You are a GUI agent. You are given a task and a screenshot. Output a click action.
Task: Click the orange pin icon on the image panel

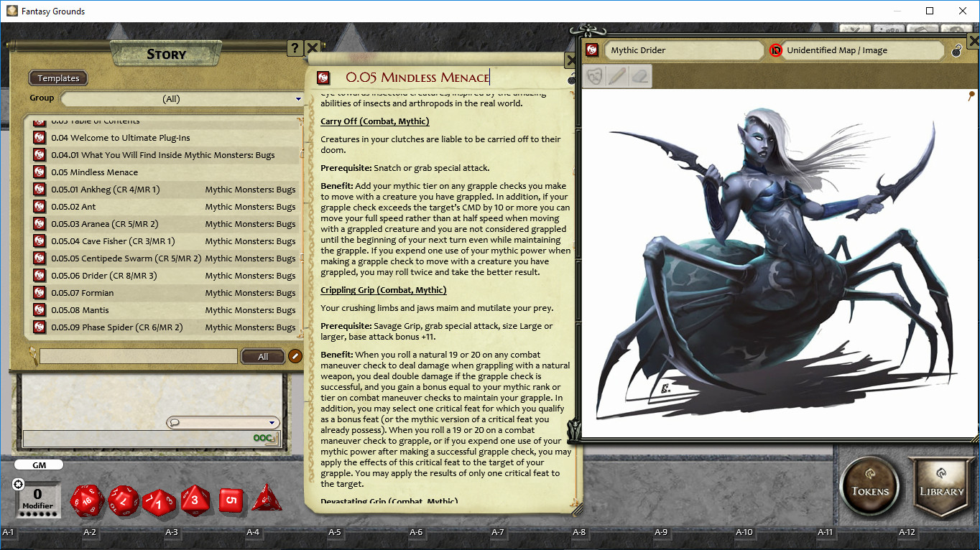coord(971,94)
